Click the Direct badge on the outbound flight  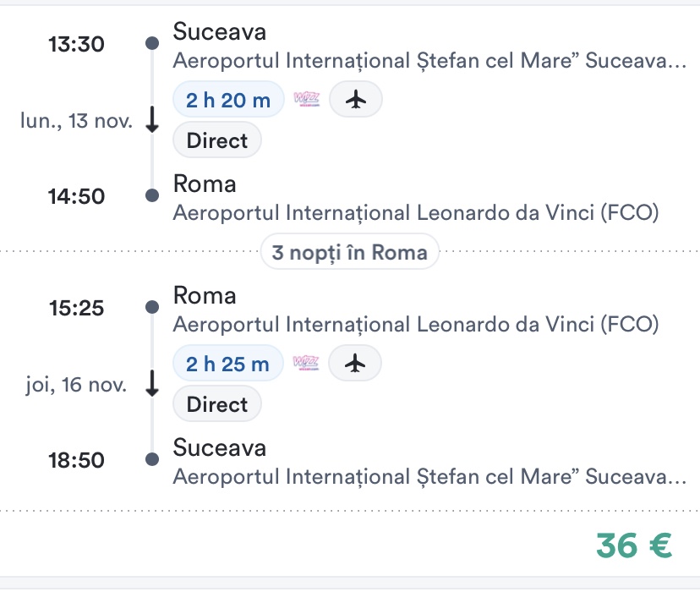tap(217, 140)
